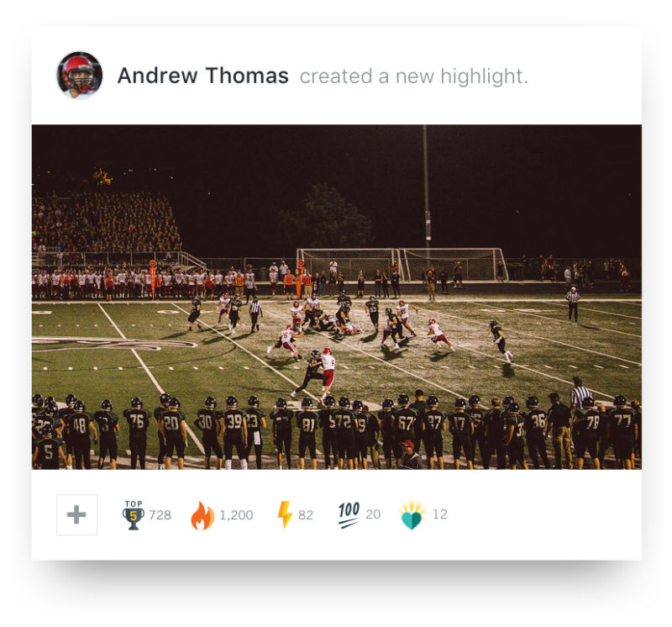Open the Andrew Thomas name link

tap(202, 76)
